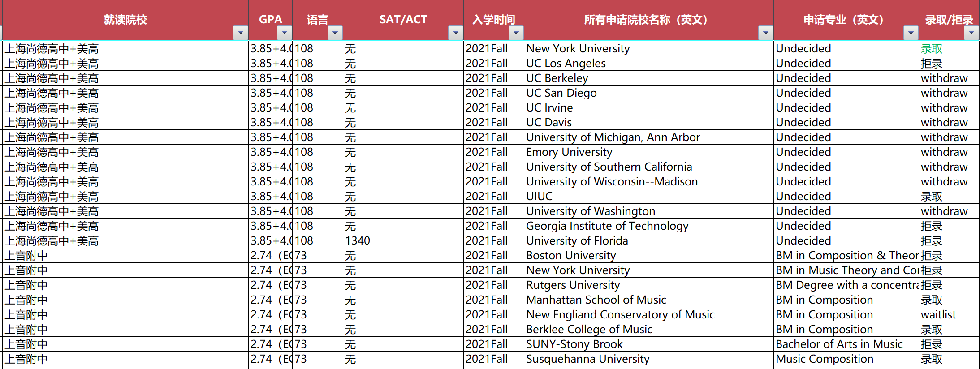980x369 pixels.
Task: Select the Boston University cell
Action: [x=649, y=256]
